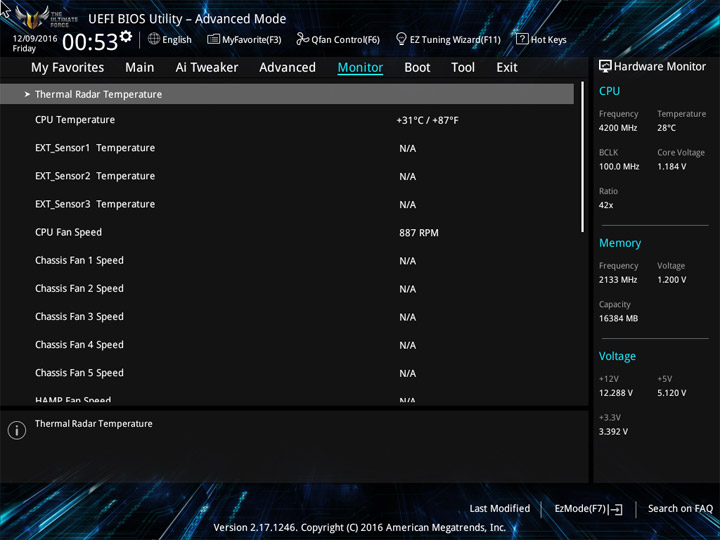Switch to the My Favorites tab

pos(68,68)
